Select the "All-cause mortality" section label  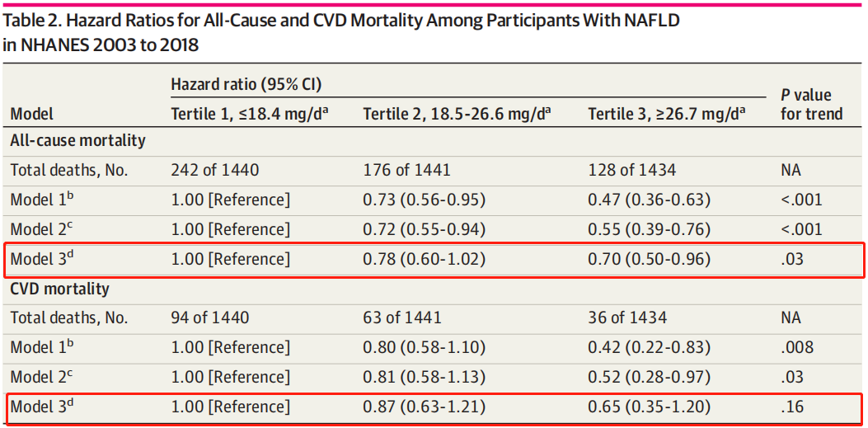tap(77, 141)
